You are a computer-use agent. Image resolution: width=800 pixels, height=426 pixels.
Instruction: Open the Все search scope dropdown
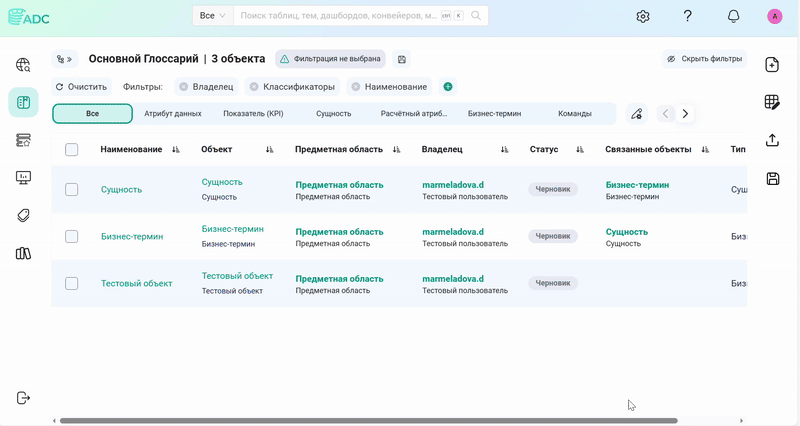coord(213,16)
